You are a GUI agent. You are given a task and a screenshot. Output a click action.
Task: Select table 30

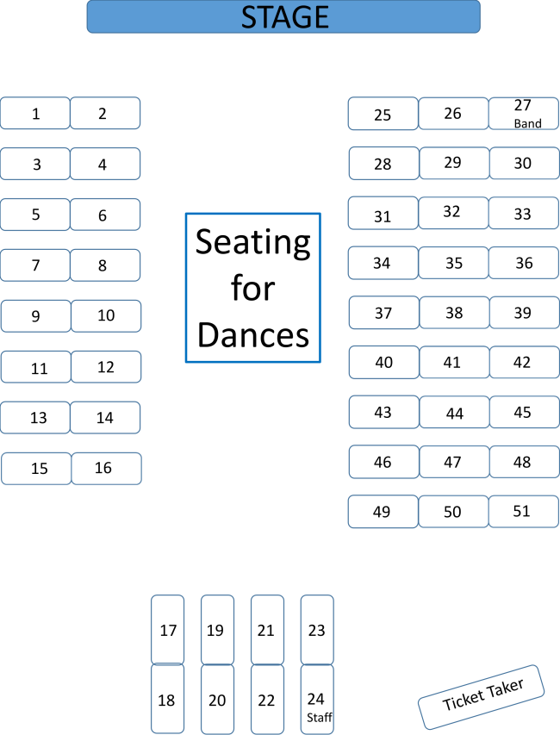pos(525,163)
